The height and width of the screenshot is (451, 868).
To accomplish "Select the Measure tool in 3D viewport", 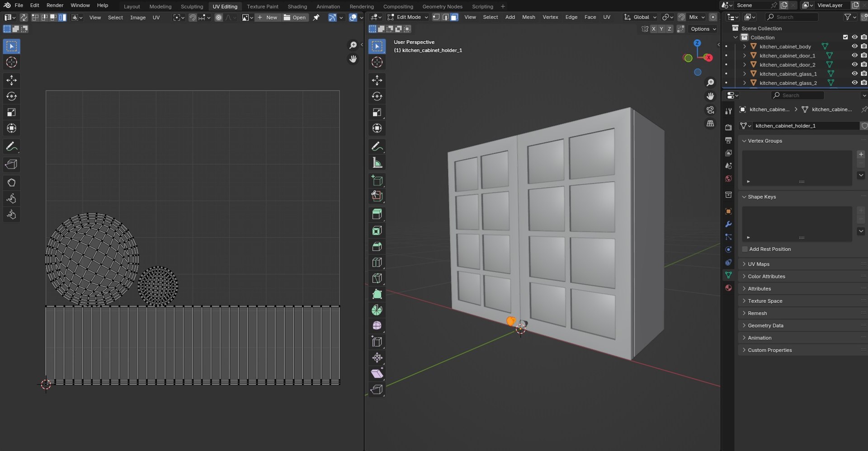I will 377,163.
